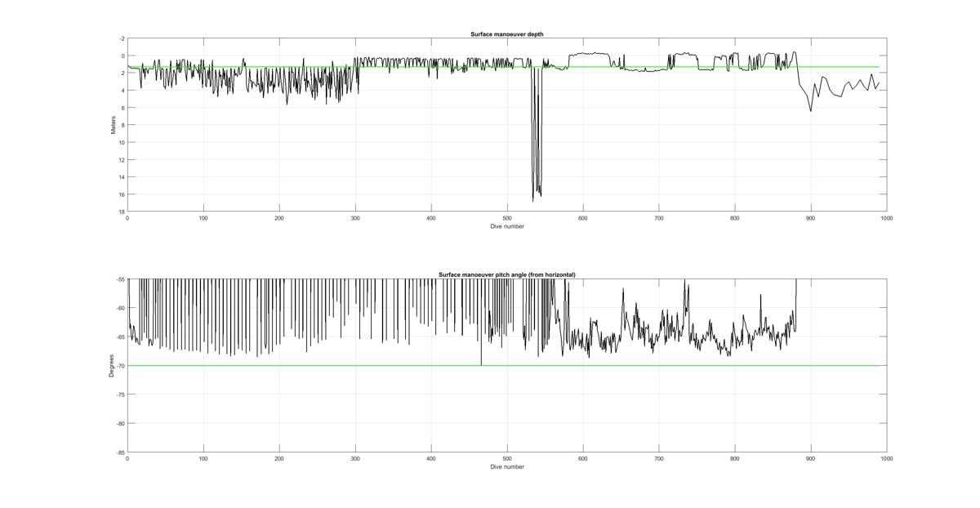Click dive tick "500" under the pitch angle plot
980x508 pixels.
507,459
